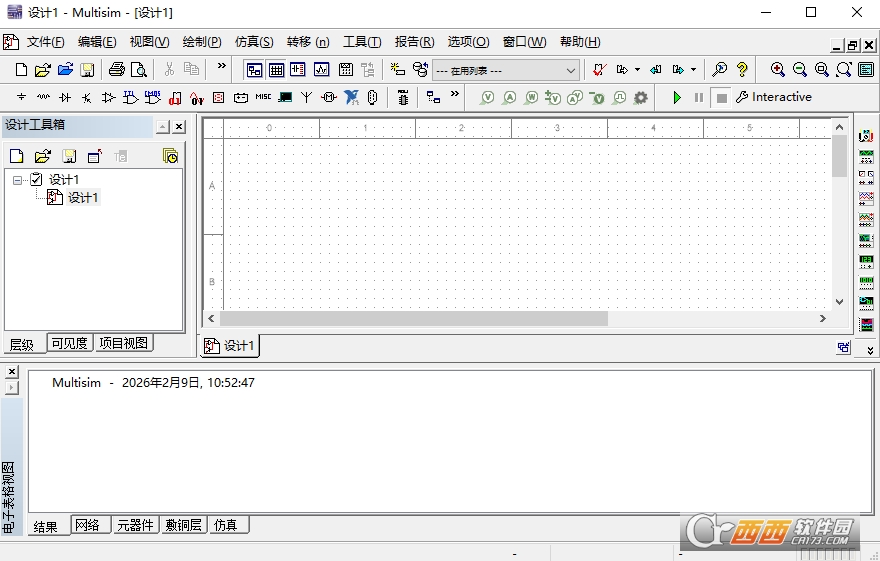Toggle the checkbox beside root 设计1

[36, 180]
